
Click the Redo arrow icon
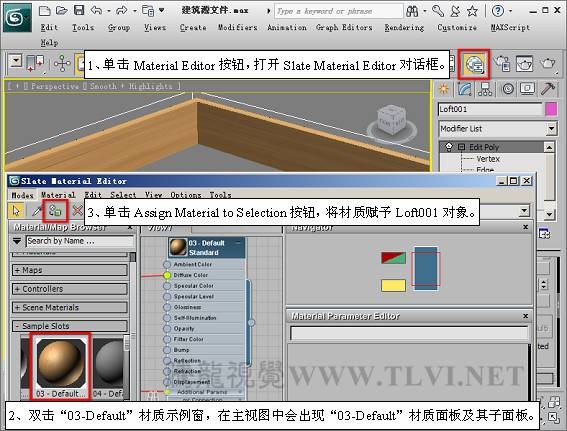pos(122,11)
